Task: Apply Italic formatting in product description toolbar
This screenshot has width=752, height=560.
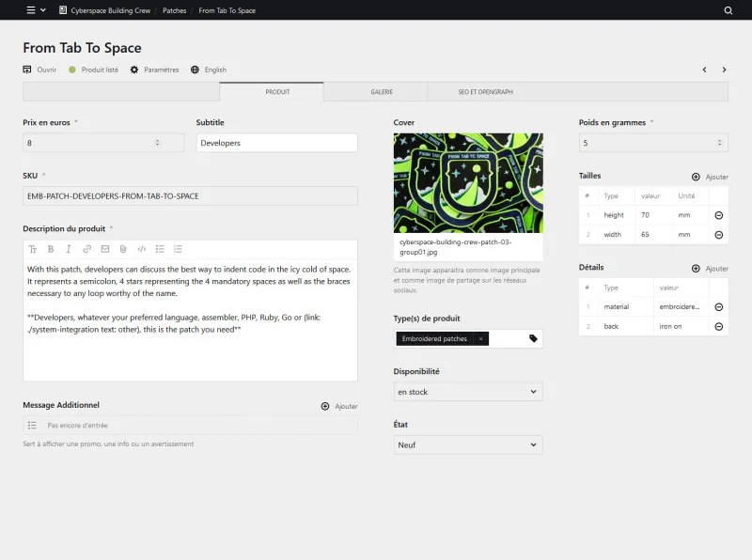Action: coord(70,249)
